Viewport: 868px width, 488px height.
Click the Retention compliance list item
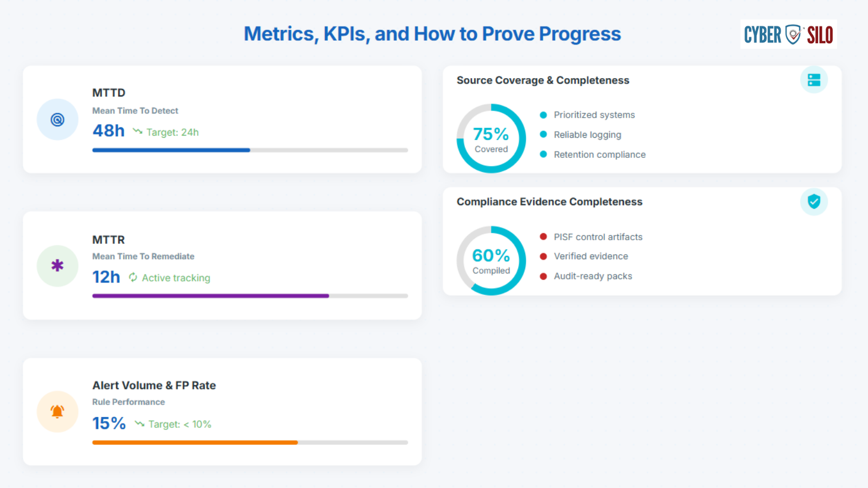[593, 155]
